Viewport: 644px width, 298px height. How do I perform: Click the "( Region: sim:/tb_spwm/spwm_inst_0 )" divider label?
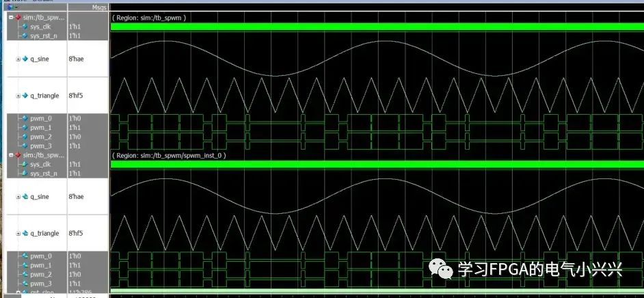click(x=170, y=156)
